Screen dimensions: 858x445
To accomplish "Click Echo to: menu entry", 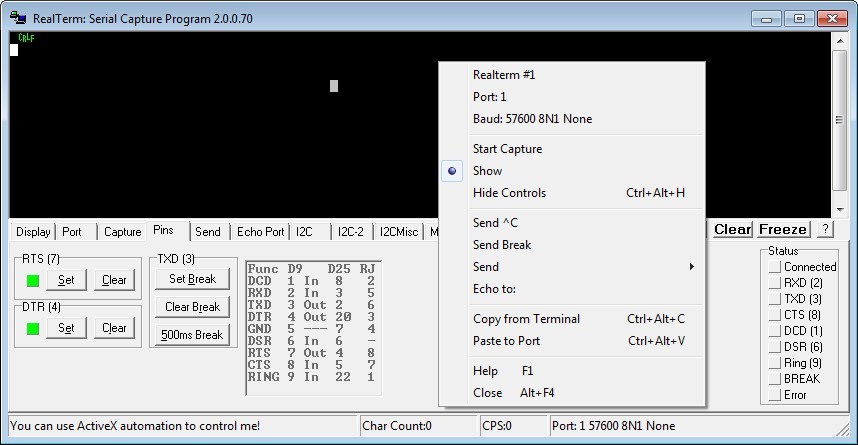I will click(x=572, y=288).
